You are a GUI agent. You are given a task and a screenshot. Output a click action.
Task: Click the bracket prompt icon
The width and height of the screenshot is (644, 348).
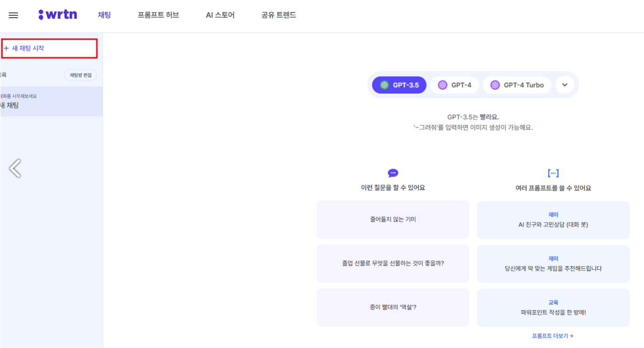pyautogui.click(x=553, y=173)
